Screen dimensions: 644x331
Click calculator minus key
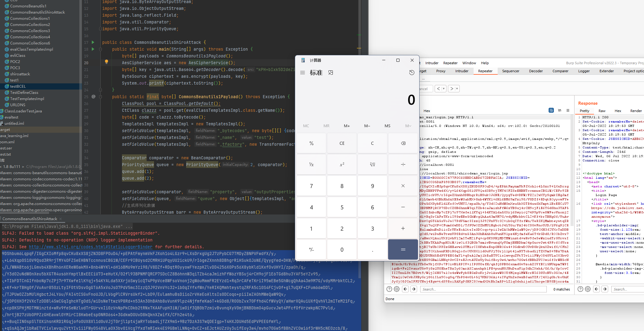click(403, 207)
